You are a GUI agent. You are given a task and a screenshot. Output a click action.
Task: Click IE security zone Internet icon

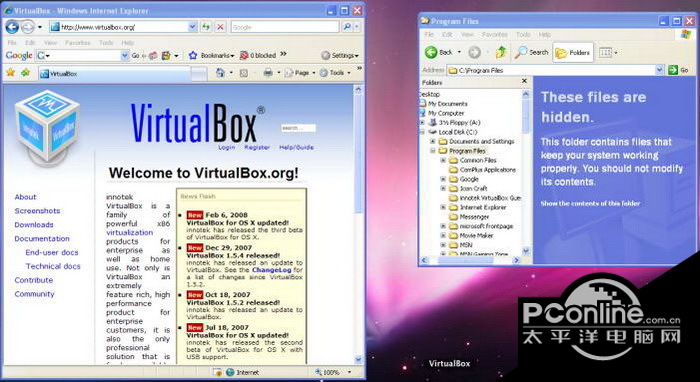pos(230,372)
